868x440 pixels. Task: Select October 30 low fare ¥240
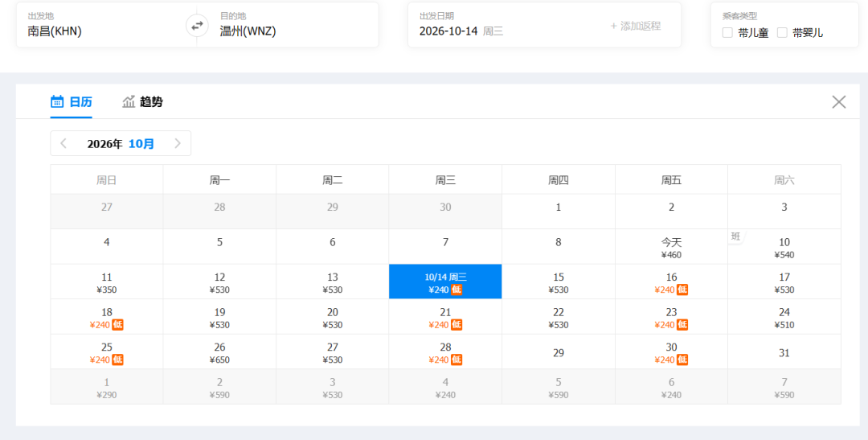tap(671, 352)
